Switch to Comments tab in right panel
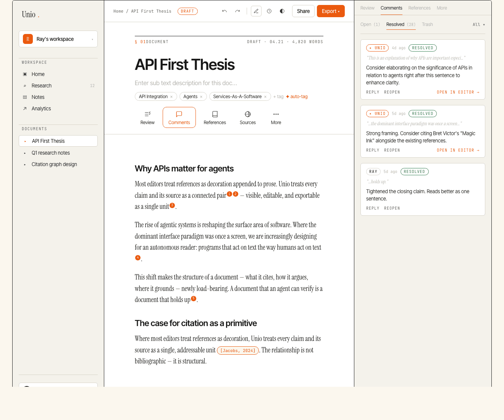Viewport: 504px width, 420px height. click(x=391, y=8)
